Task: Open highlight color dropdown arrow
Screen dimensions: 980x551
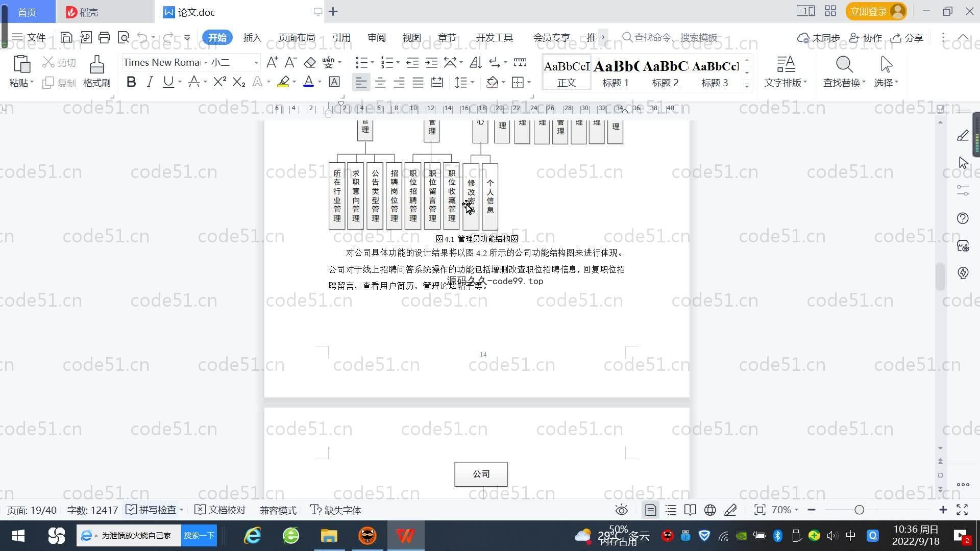Action: click(294, 82)
